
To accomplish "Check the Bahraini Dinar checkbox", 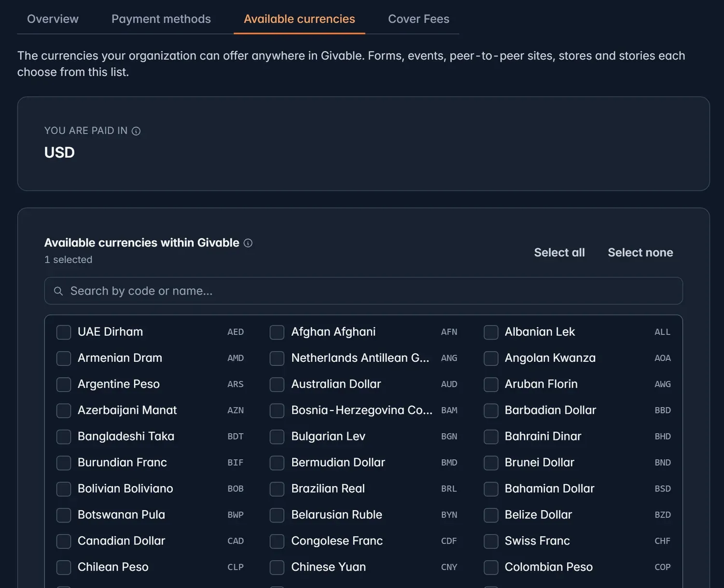I will point(491,437).
